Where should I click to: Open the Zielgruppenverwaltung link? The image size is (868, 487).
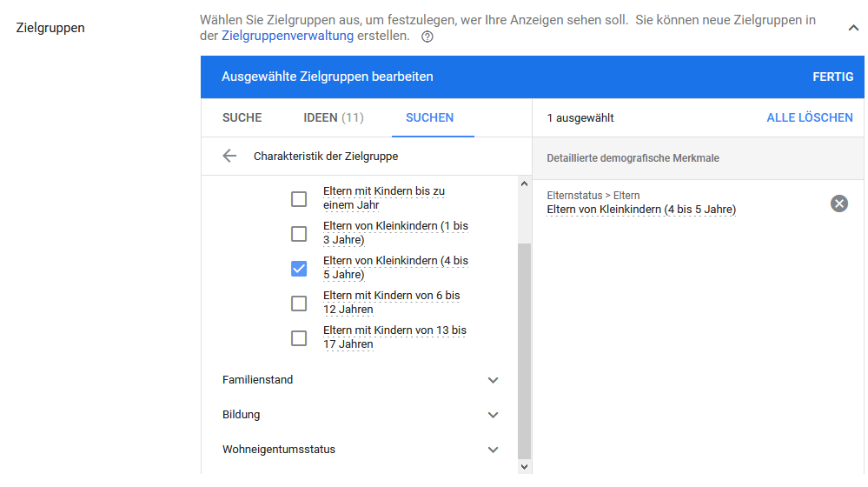point(288,36)
